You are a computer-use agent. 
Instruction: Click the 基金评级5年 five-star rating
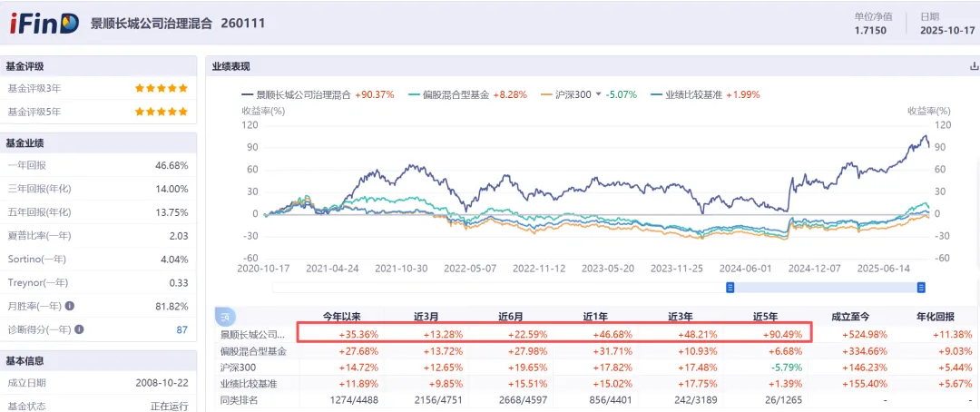click(162, 112)
